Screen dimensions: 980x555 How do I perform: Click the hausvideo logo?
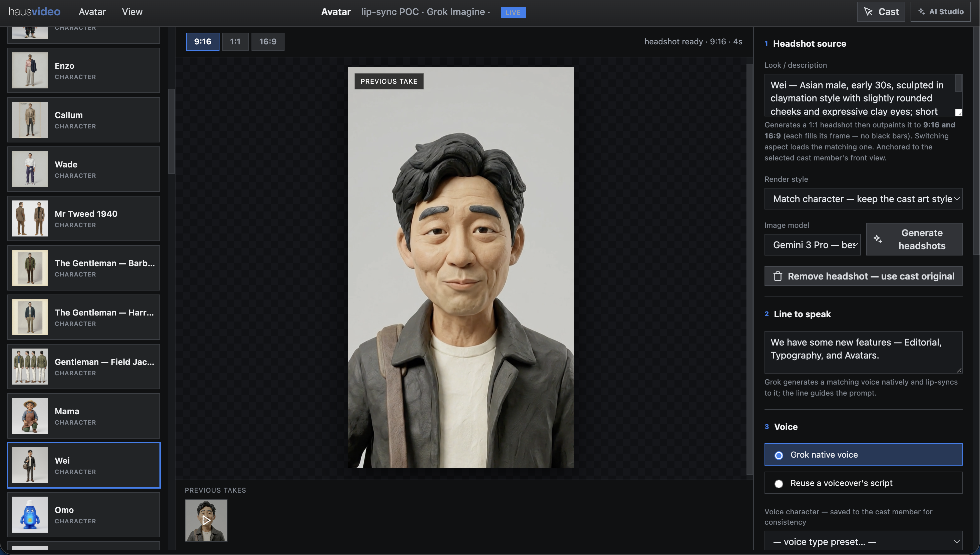click(x=34, y=12)
